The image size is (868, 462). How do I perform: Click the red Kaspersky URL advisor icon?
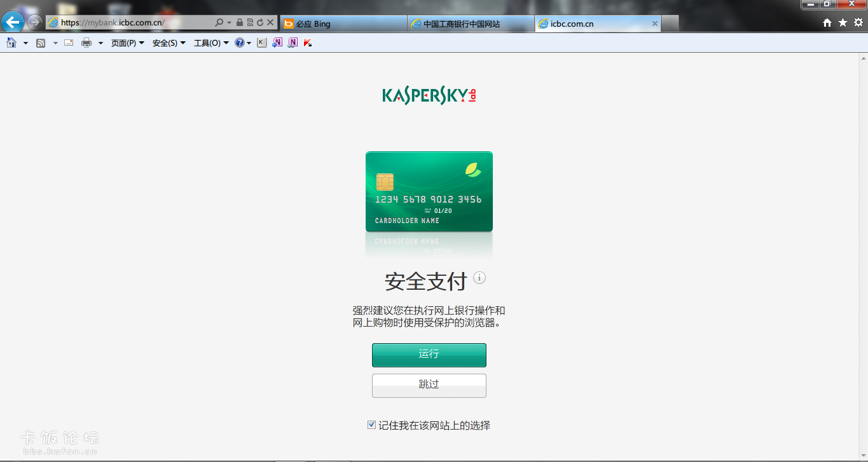click(x=308, y=43)
